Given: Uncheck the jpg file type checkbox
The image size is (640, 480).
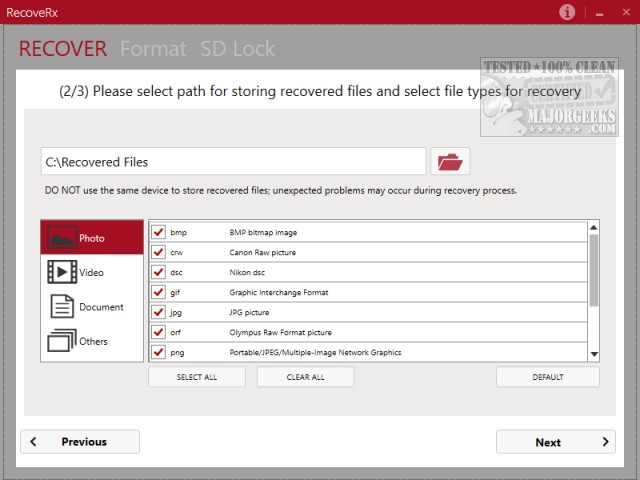Looking at the screenshot, I should [x=158, y=312].
